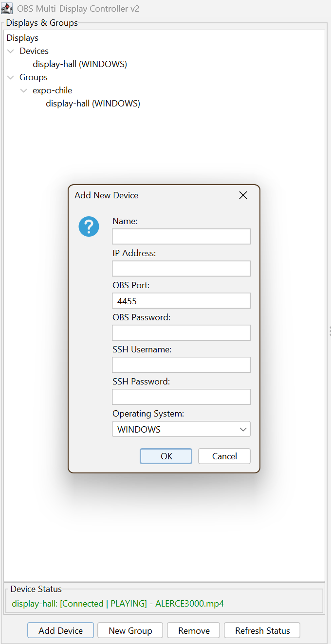Select display-hall under expo-chile group
This screenshot has height=644, width=331.
click(x=93, y=104)
